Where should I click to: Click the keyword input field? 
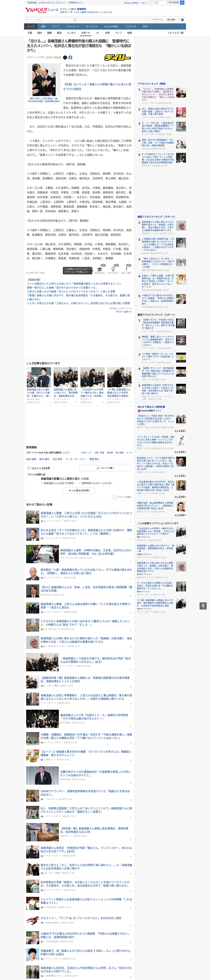click(x=49, y=20)
